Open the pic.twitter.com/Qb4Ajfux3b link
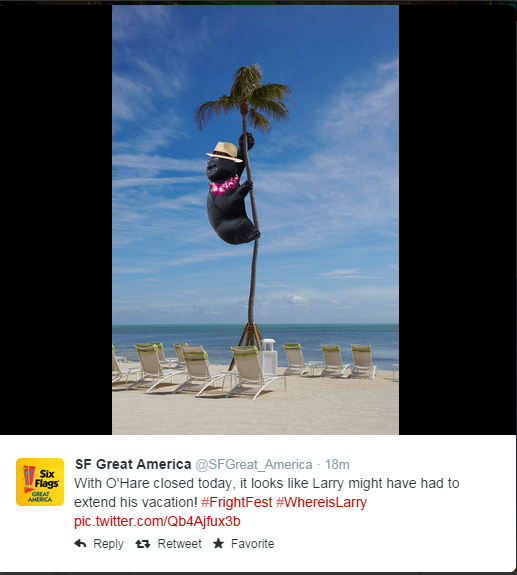517x575 pixels. coord(157,521)
